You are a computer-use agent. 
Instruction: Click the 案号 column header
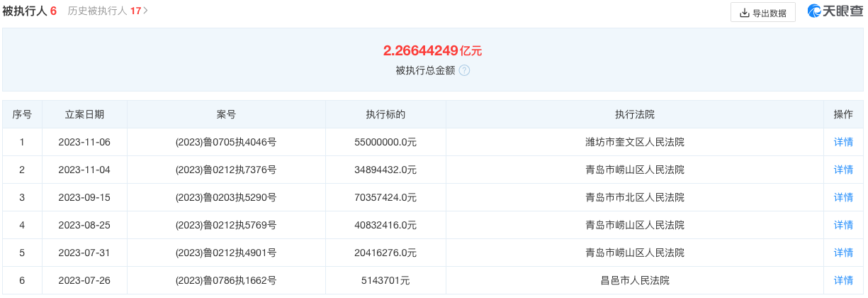click(226, 114)
